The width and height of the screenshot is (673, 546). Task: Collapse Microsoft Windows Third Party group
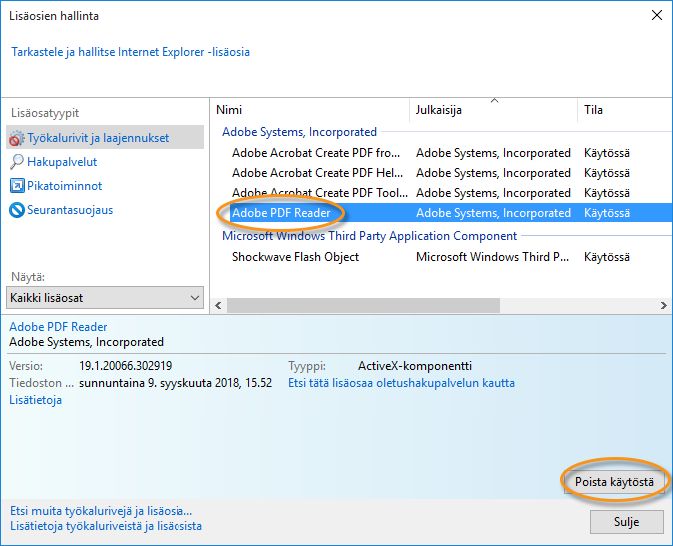[369, 236]
